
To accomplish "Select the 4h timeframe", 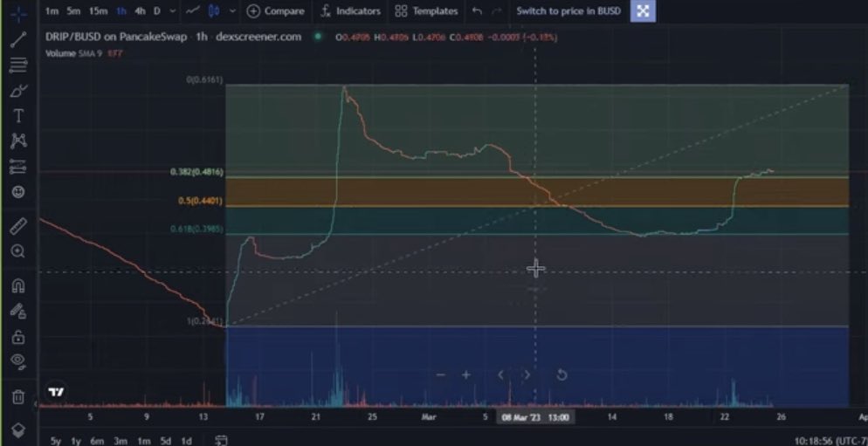I will (x=140, y=11).
